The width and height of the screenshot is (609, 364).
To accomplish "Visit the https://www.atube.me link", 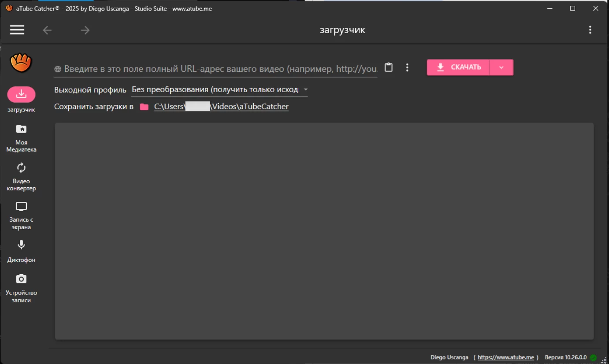I will coord(506,357).
